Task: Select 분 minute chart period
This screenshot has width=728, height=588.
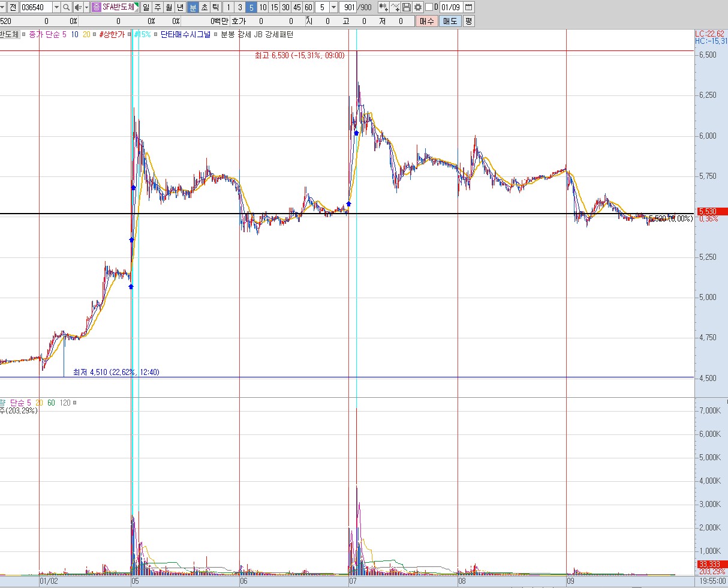Action: [192, 7]
